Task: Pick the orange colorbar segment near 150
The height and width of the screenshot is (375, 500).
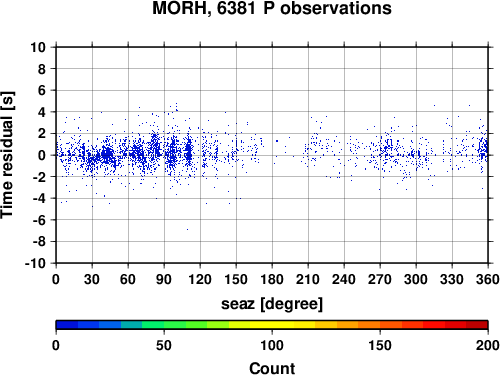Action: pyautogui.click(x=380, y=325)
